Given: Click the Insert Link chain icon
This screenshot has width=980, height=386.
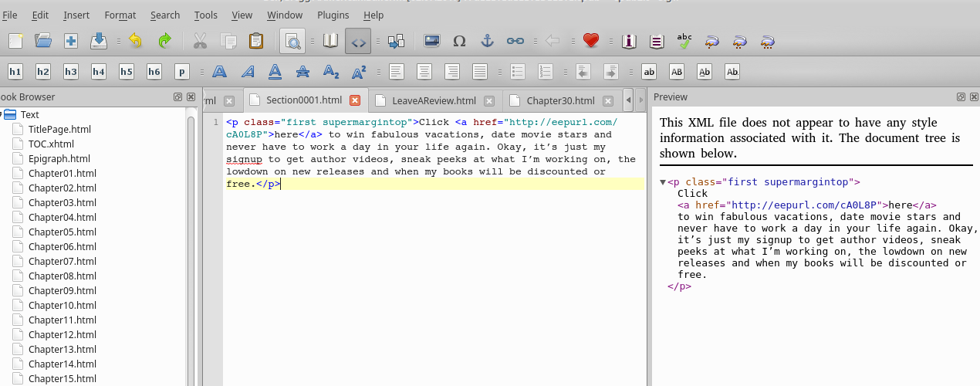Looking at the screenshot, I should coord(515,41).
